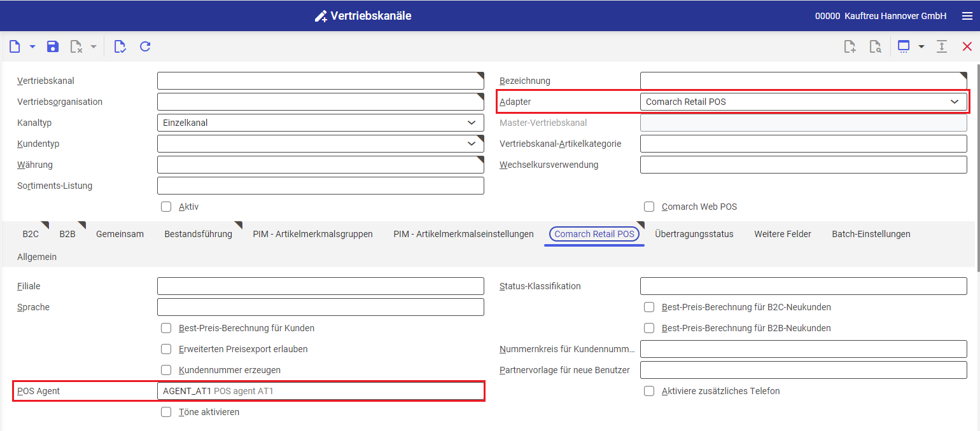Enable Best-Preis-Berechnung für B2B-Neukunden
This screenshot has width=980, height=431.
coord(649,328)
